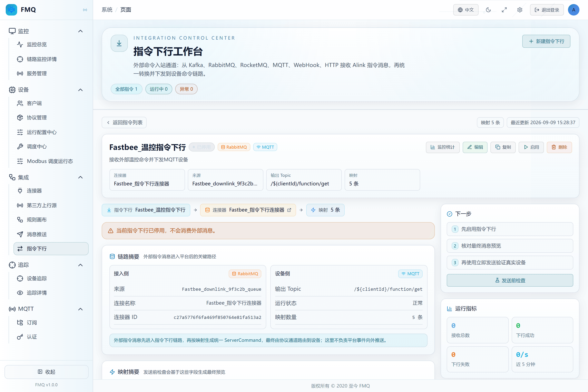Click the 追踪详情 eye icon
This screenshot has width=588, height=392.
20,293
